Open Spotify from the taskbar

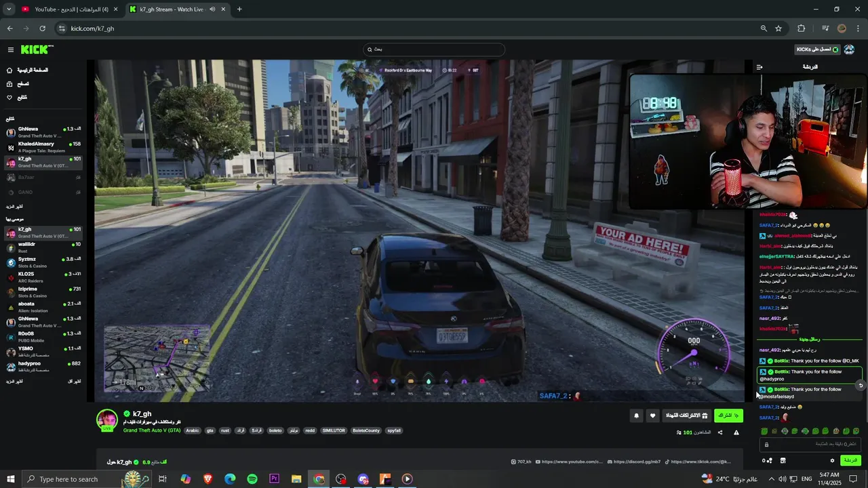252,479
